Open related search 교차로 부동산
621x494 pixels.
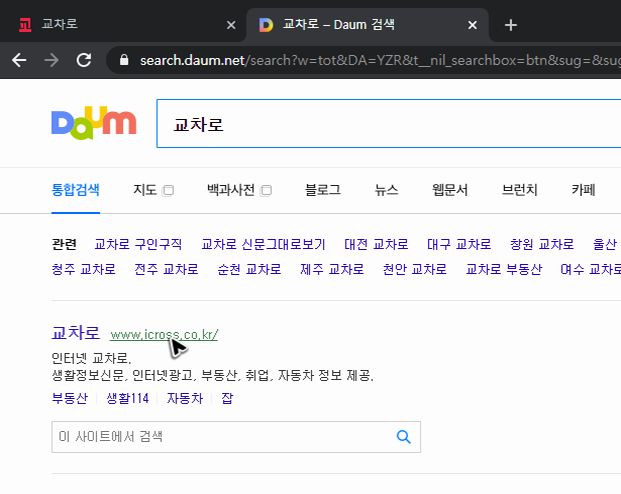pyautogui.click(x=504, y=269)
